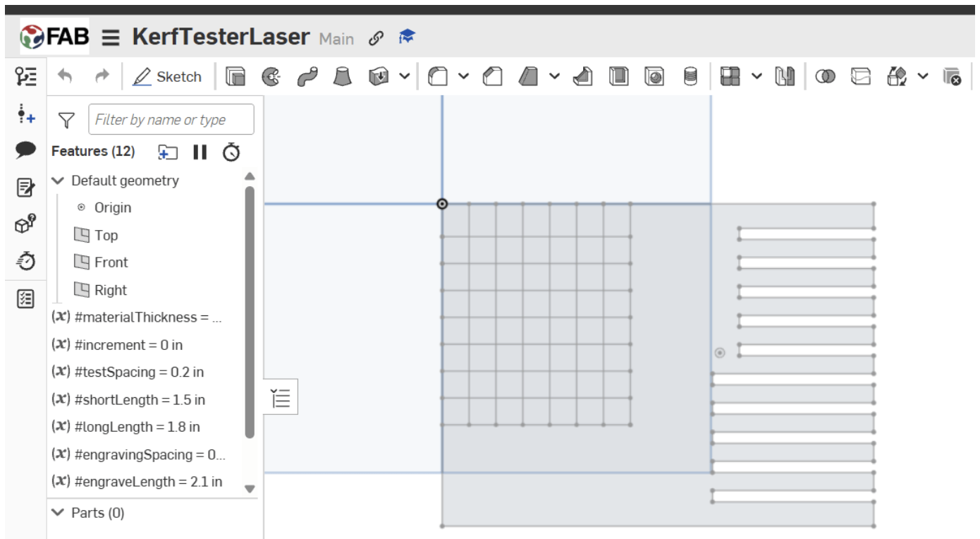980x539 pixels.
Task: Select the #engraveLength = 2.1 in variable
Action: click(x=137, y=482)
